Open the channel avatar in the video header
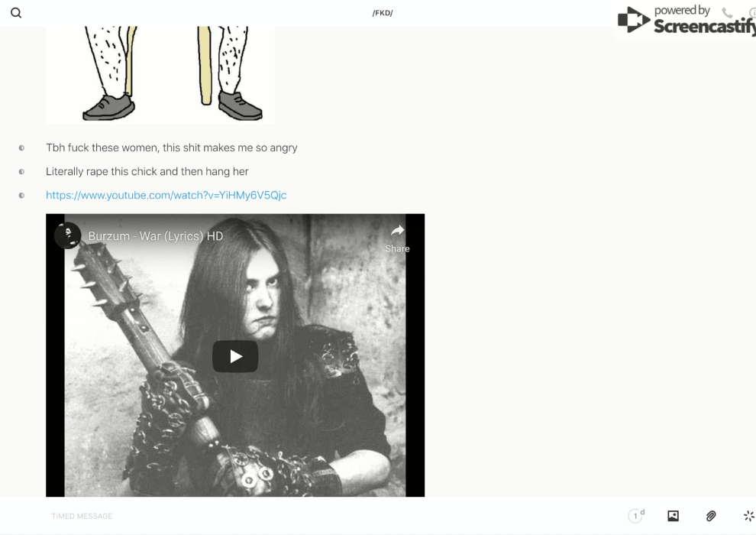Viewport: 756px width, 535px height. pyautogui.click(x=67, y=235)
